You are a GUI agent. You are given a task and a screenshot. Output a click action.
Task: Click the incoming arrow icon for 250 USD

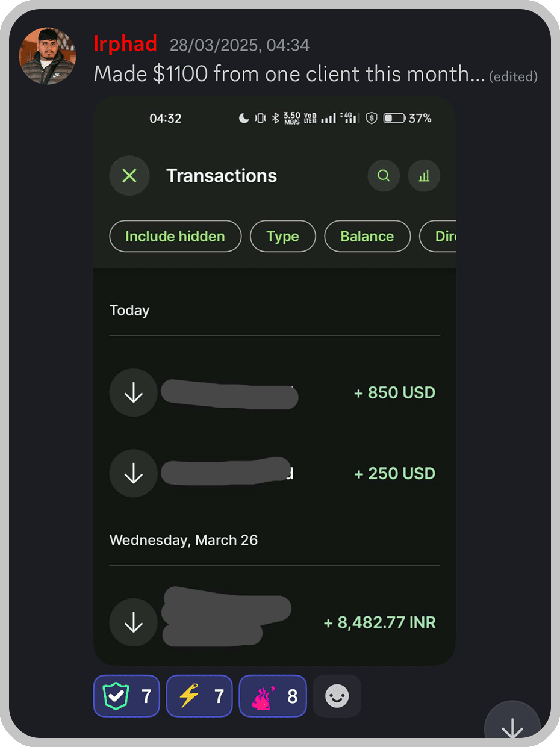[133, 474]
